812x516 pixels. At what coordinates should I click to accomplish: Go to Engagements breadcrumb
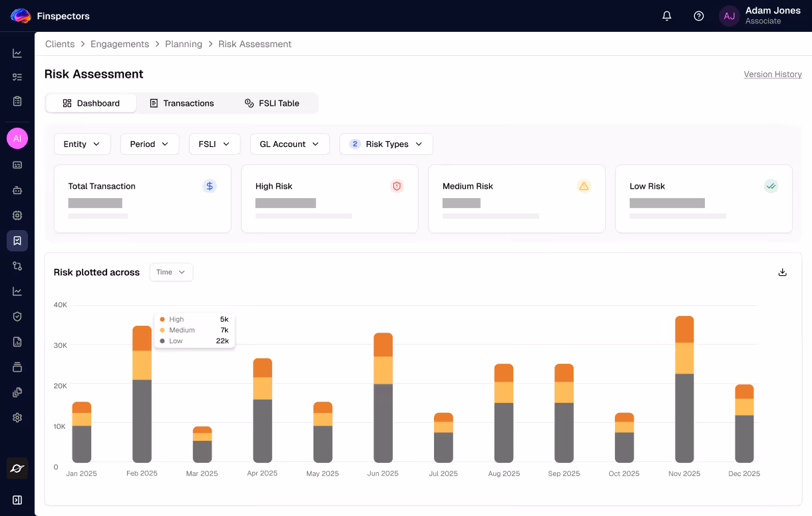click(120, 44)
